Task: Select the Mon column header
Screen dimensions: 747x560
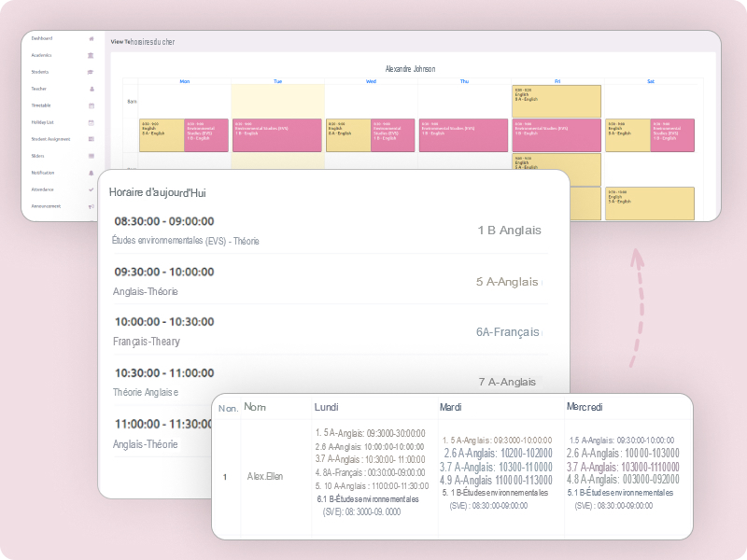Action: click(185, 81)
